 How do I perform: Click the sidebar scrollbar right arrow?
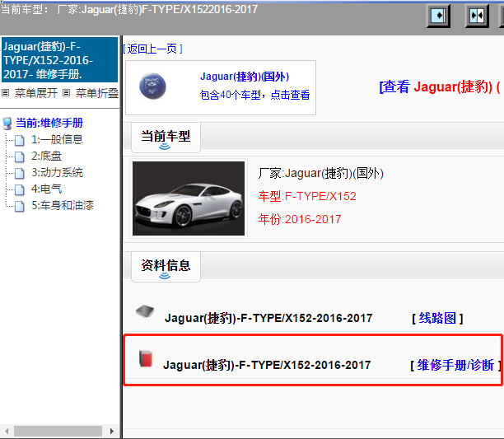[111, 431]
